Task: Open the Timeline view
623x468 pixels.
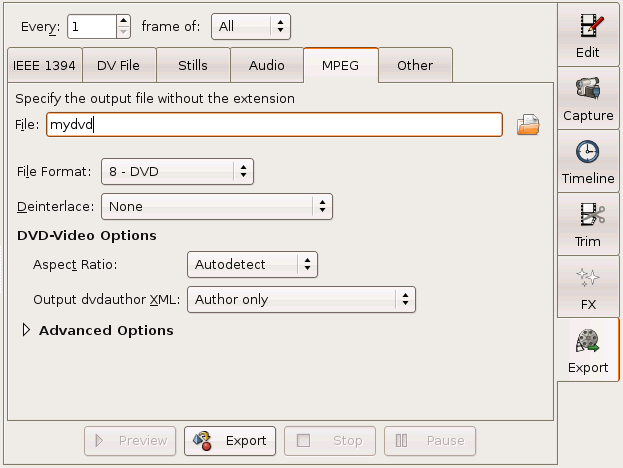Action: [x=588, y=160]
